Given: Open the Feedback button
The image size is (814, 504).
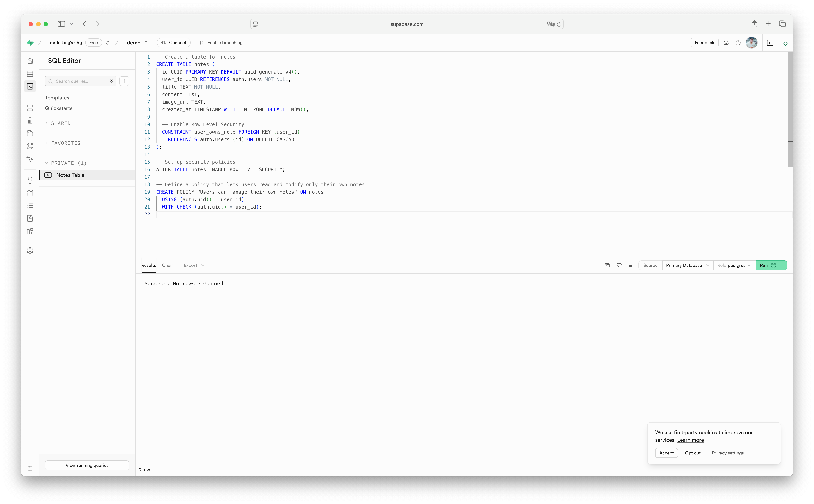Looking at the screenshot, I should pyautogui.click(x=704, y=43).
